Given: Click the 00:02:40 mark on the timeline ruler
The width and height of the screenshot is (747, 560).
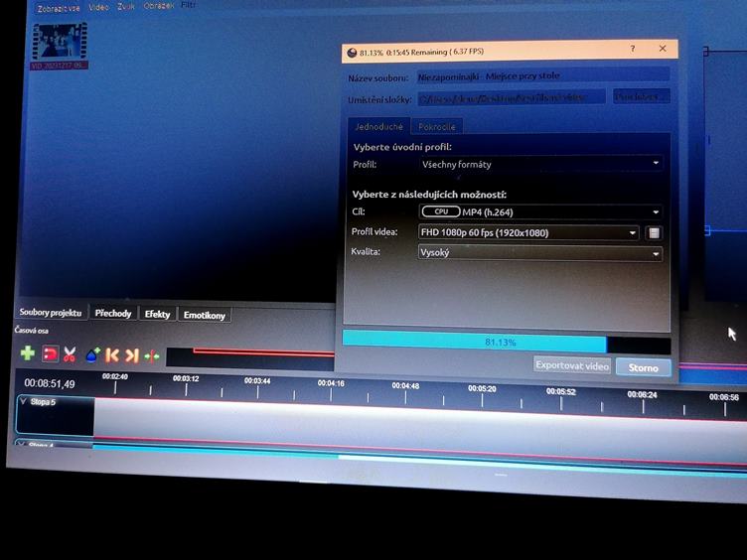Looking at the screenshot, I should click(x=115, y=376).
